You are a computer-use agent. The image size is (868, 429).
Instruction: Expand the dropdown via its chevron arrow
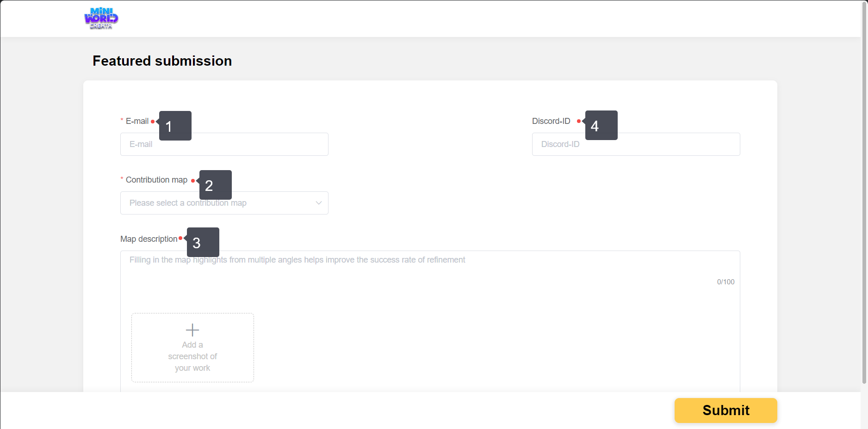point(319,203)
